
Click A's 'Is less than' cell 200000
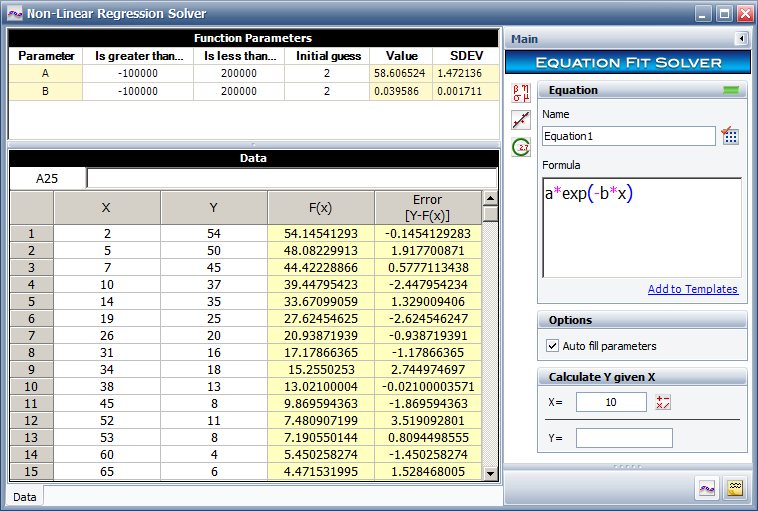point(239,73)
